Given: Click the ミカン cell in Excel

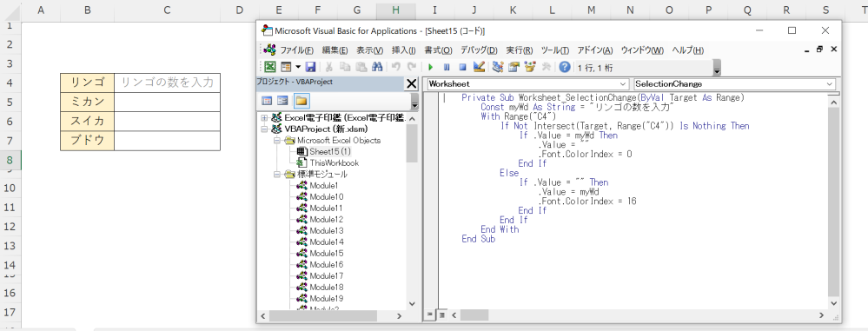Looking at the screenshot, I should 88,102.
